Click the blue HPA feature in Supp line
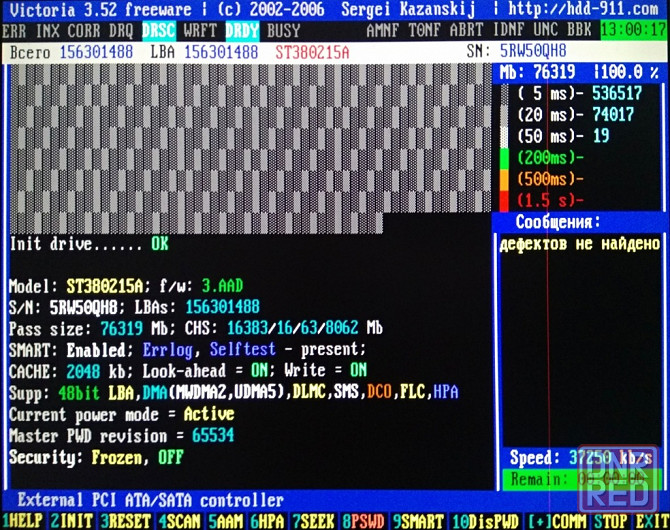Image resolution: width=670 pixels, height=530 pixels. (x=446, y=392)
